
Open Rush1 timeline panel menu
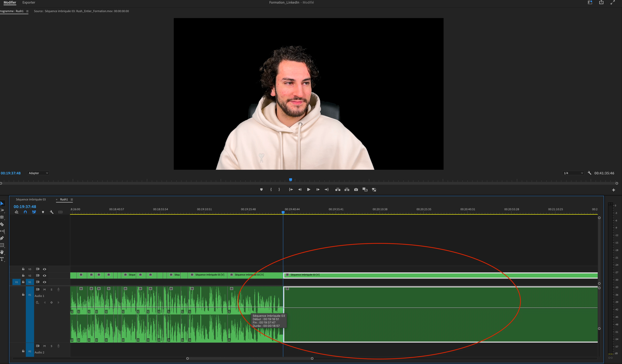pos(72,200)
